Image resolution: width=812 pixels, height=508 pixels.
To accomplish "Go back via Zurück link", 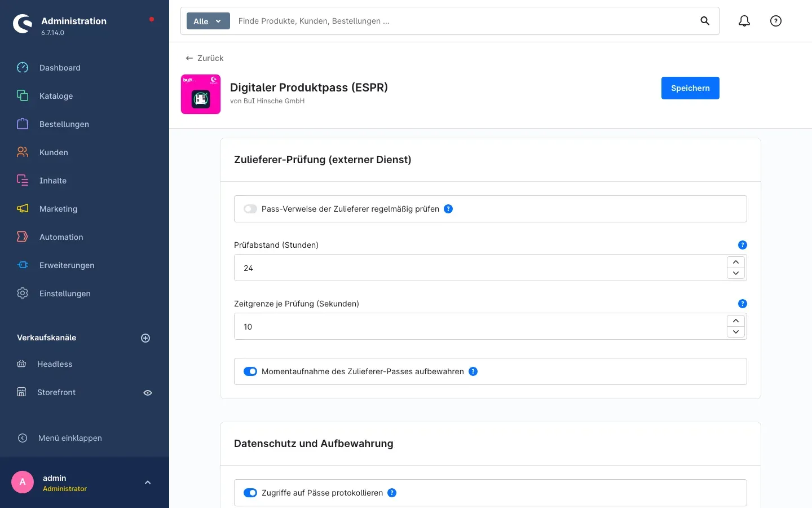I will (x=205, y=58).
